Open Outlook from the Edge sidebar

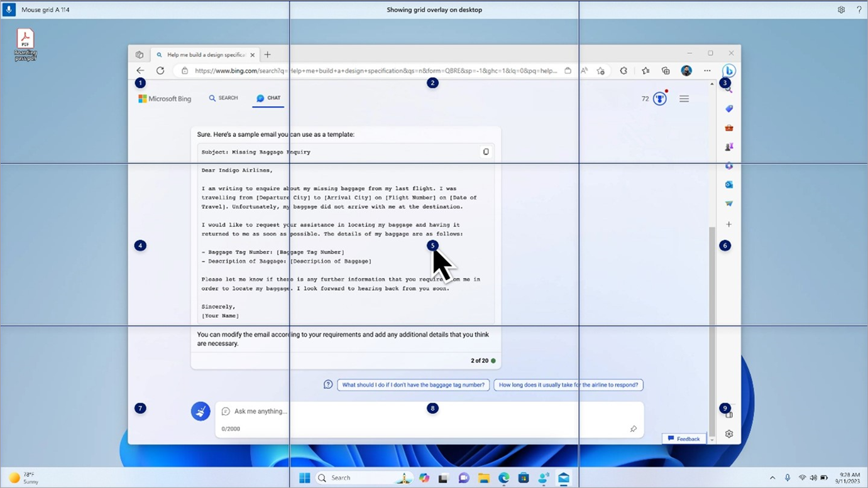pyautogui.click(x=728, y=184)
